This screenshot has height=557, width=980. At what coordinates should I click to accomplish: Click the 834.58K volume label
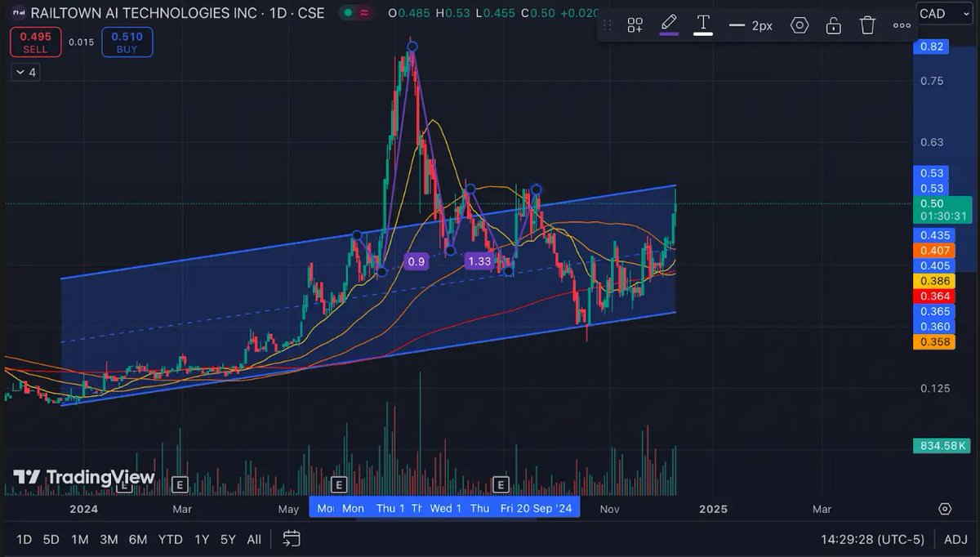pos(942,445)
